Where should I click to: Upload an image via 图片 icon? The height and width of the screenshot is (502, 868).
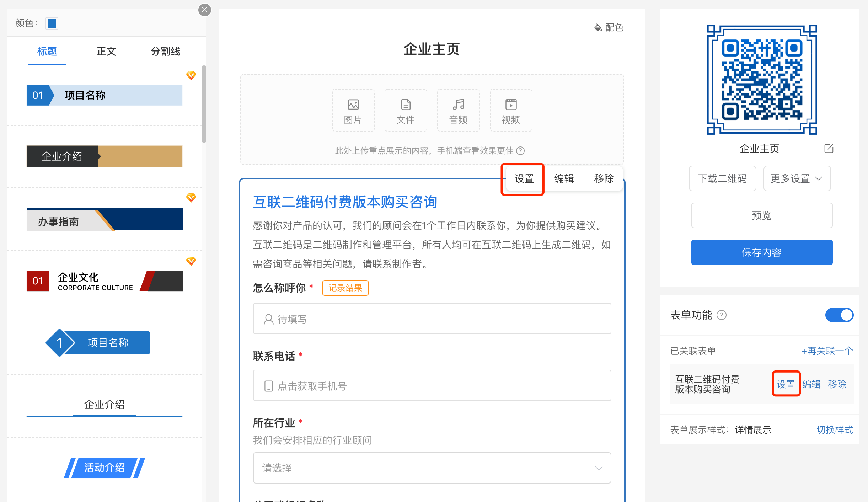click(353, 111)
